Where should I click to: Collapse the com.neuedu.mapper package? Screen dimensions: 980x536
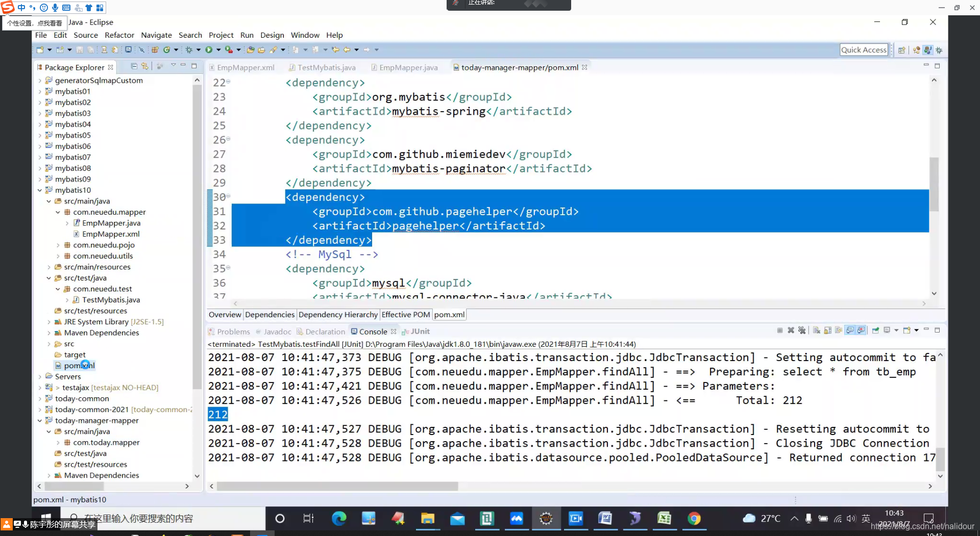point(58,212)
